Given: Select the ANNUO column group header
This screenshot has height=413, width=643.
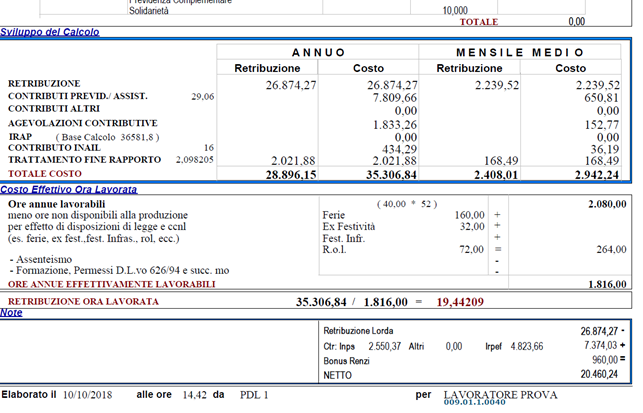Looking at the screenshot, I should [x=318, y=52].
